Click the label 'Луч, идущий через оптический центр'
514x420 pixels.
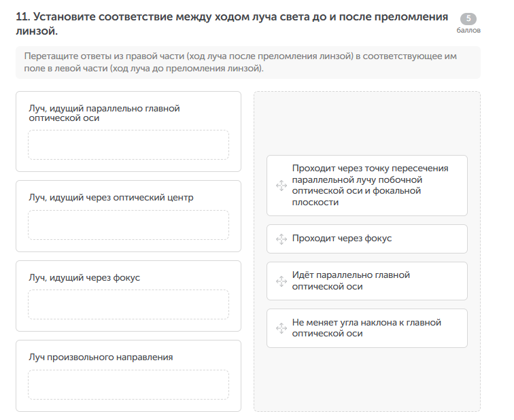111,198
